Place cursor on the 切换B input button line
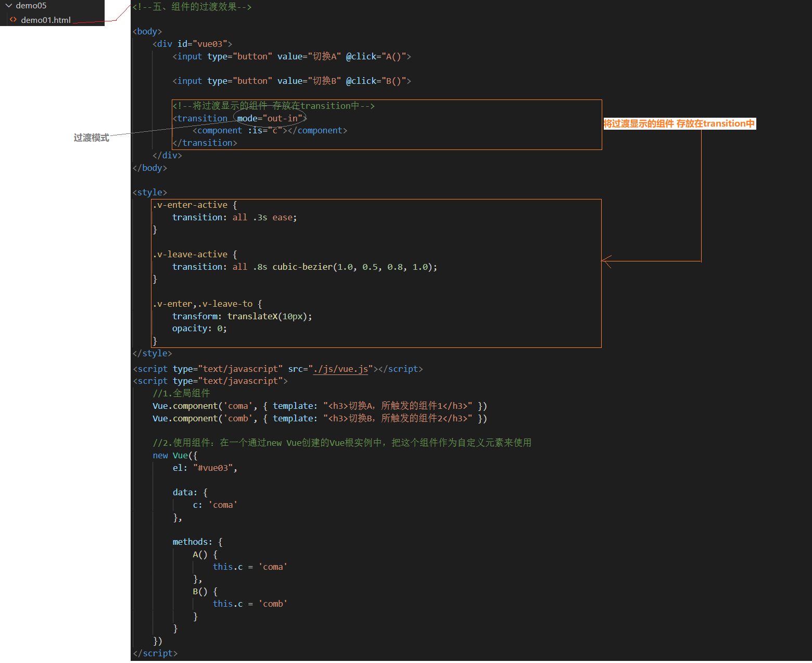Screen dimensions: 812x663 coord(291,81)
